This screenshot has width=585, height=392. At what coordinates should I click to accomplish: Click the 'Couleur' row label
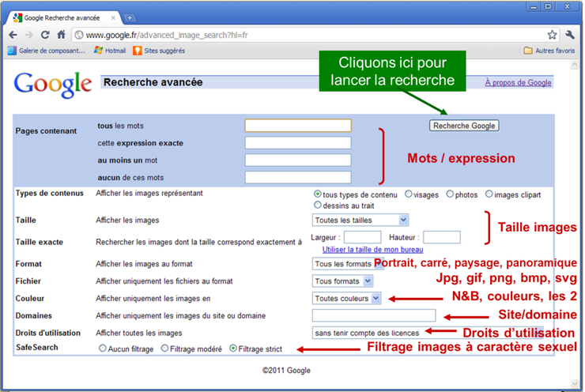pyautogui.click(x=30, y=299)
